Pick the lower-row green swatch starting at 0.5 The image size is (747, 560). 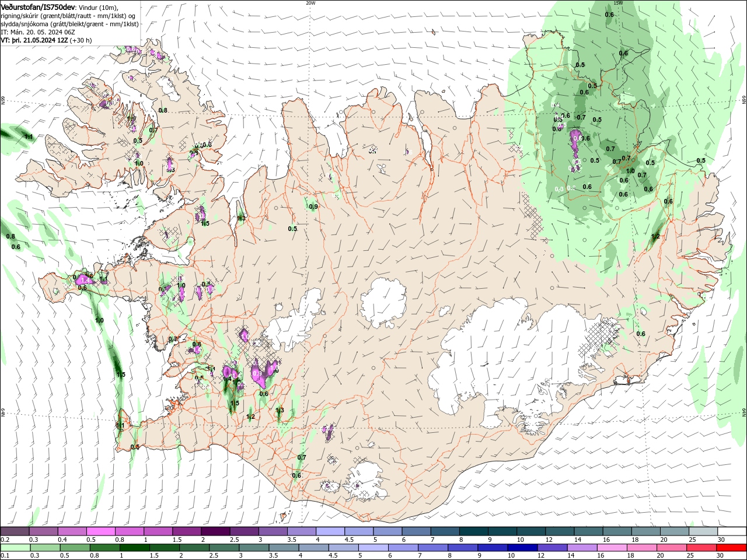75,548
